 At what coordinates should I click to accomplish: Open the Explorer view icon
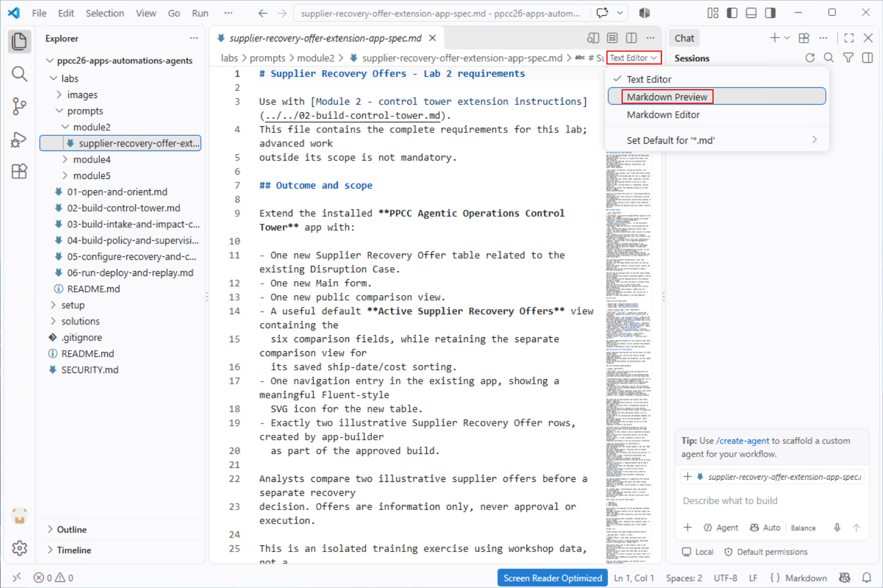point(19,41)
